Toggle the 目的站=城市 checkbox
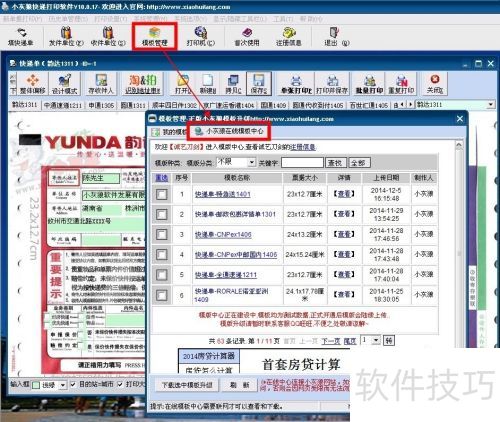The image size is (500, 422). [x=73, y=384]
